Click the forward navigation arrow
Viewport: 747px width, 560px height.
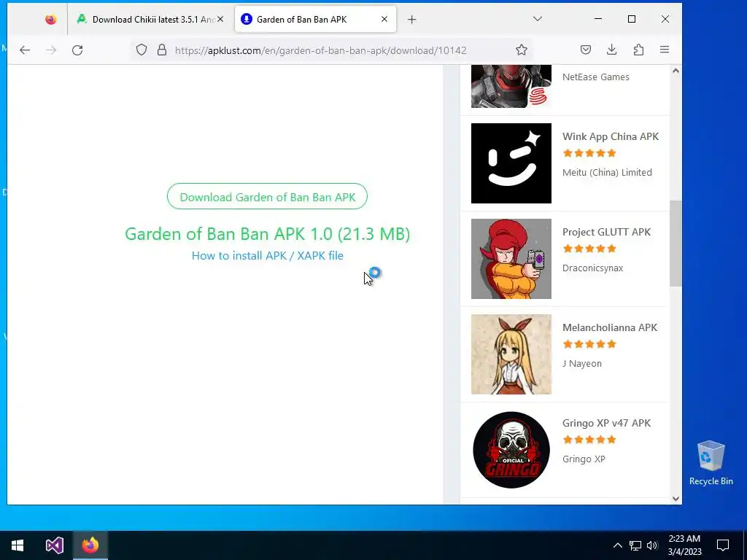click(51, 50)
